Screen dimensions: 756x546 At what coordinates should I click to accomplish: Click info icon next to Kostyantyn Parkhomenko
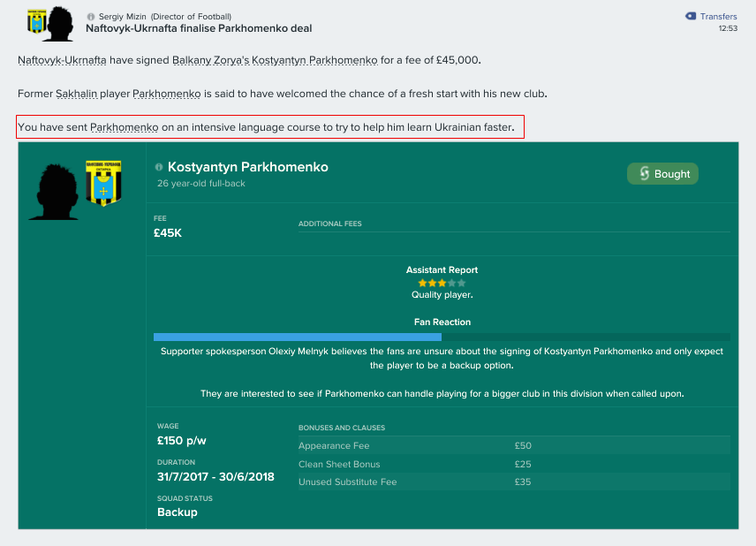[x=159, y=167]
